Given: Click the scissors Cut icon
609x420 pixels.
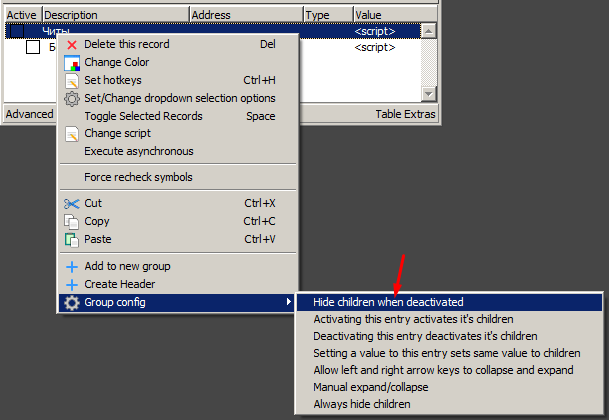Looking at the screenshot, I should (71, 204).
